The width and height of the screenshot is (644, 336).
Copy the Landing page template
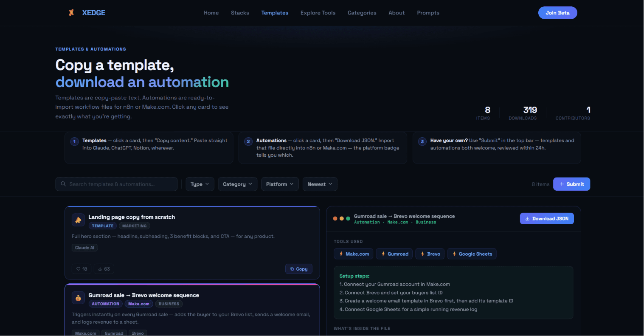click(x=299, y=269)
